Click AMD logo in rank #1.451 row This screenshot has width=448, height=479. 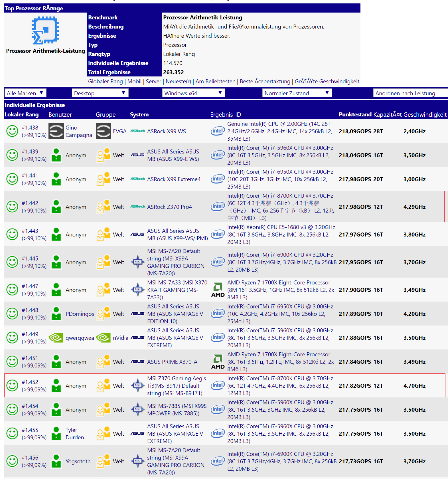[218, 362]
